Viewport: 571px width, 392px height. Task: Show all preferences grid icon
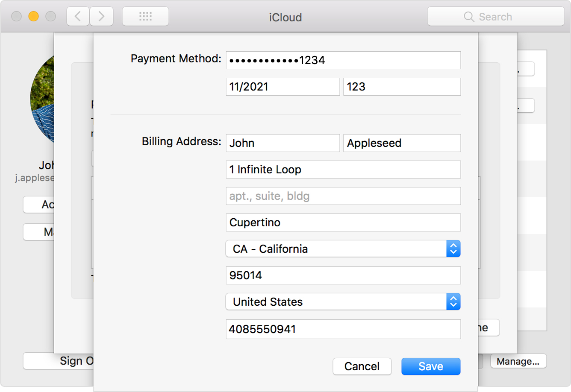click(x=145, y=17)
